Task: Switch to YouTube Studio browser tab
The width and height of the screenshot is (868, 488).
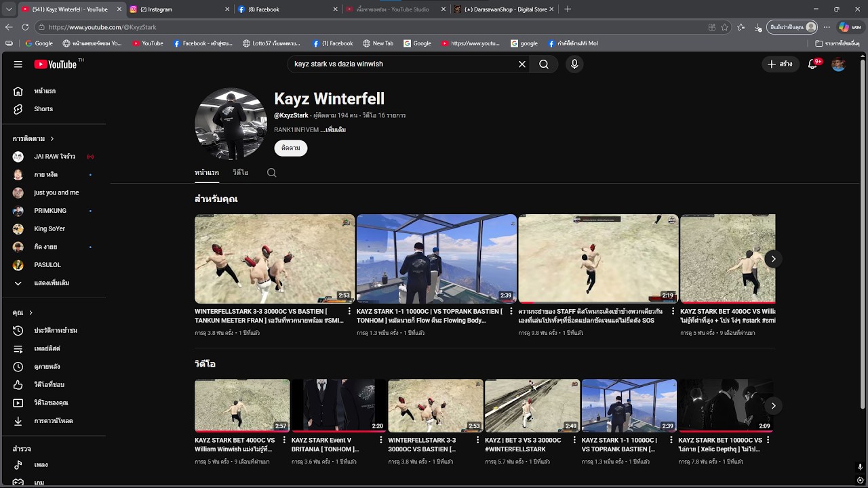Action: coord(396,9)
